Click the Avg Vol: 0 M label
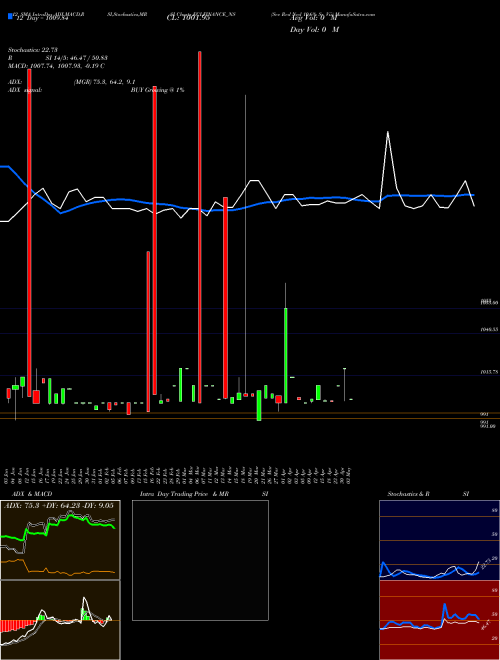500x660 pixels. (313, 18)
